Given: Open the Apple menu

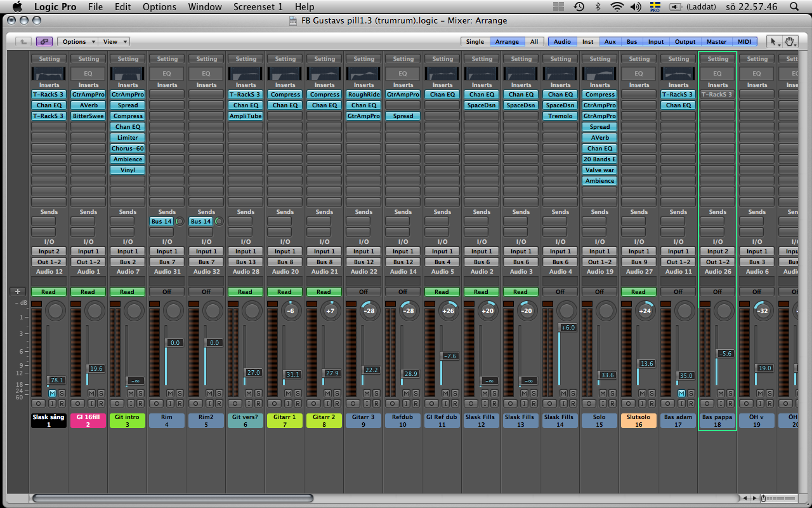Looking at the screenshot, I should 17,7.
